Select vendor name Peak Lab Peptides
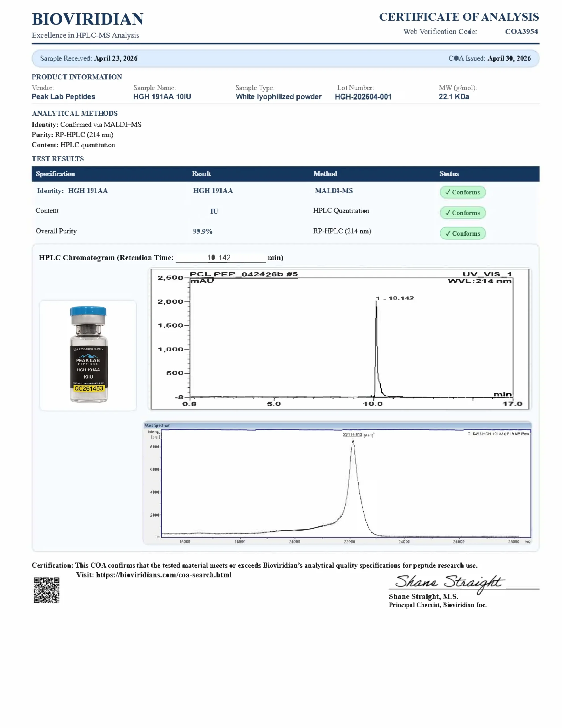Viewport: 562px width, 728px height. 63,97
